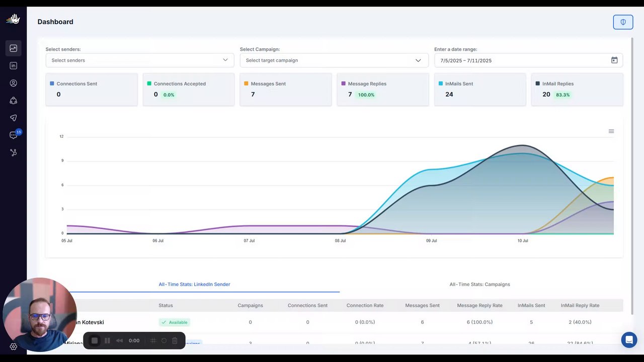Expand the Select target campaign dropdown
The height and width of the screenshot is (362, 644).
coord(334,60)
